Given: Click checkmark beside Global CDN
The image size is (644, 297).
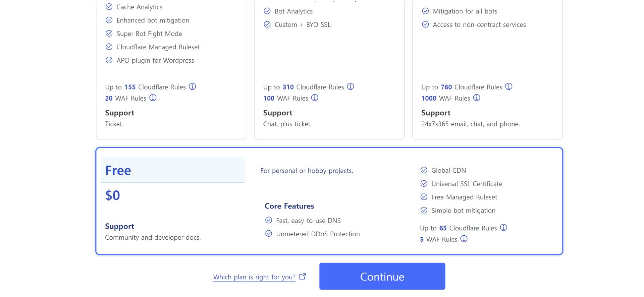Looking at the screenshot, I should pos(424,170).
